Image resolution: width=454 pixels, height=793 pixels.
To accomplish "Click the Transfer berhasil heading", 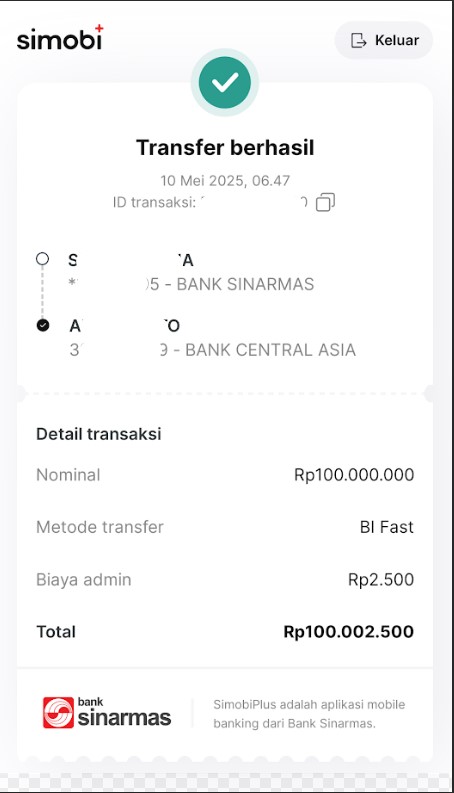I will (x=225, y=148).
